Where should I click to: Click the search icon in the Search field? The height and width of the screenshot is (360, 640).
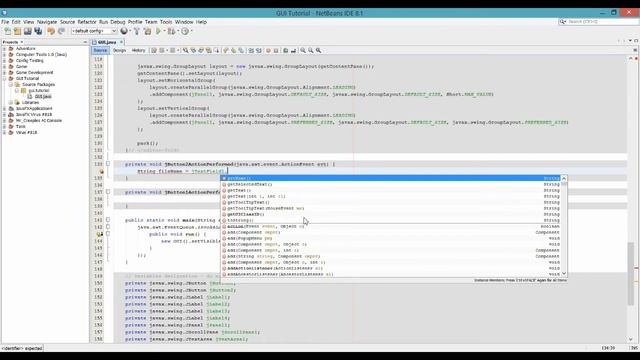tap(563, 22)
